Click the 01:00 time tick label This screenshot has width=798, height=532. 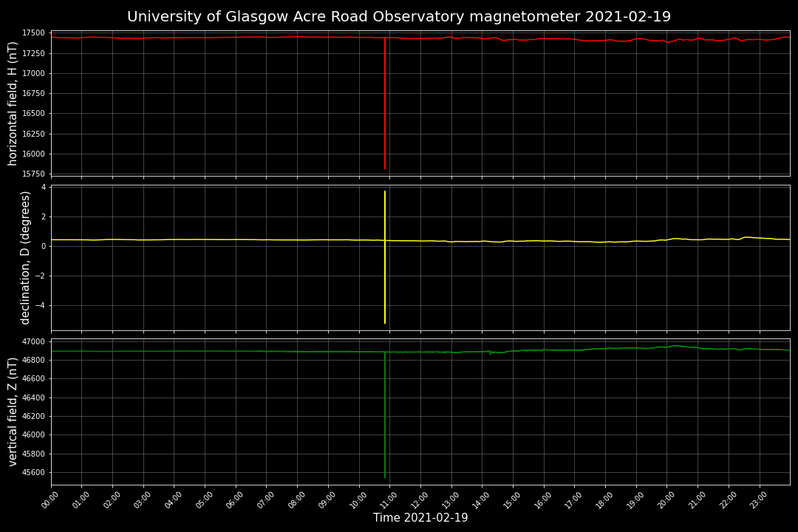coord(81,501)
